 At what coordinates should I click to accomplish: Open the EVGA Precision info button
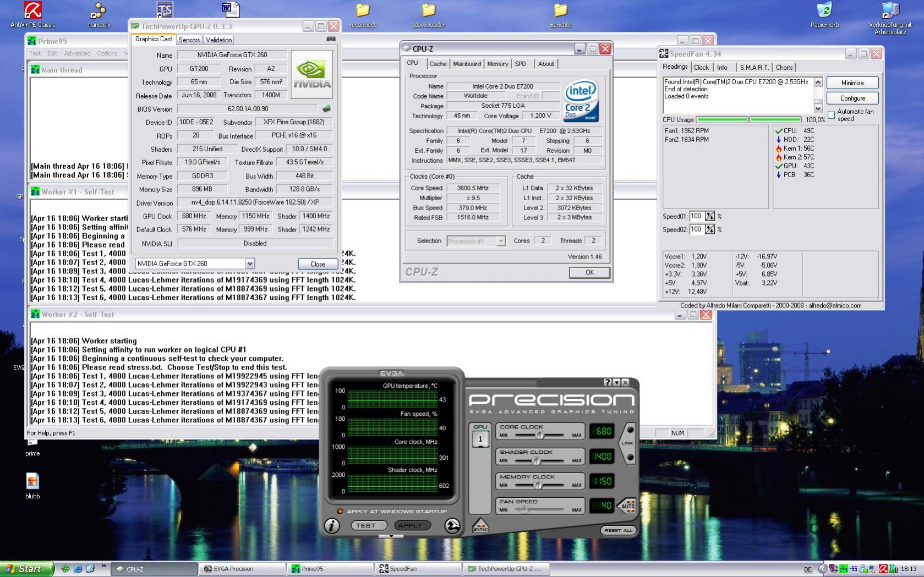(x=331, y=526)
